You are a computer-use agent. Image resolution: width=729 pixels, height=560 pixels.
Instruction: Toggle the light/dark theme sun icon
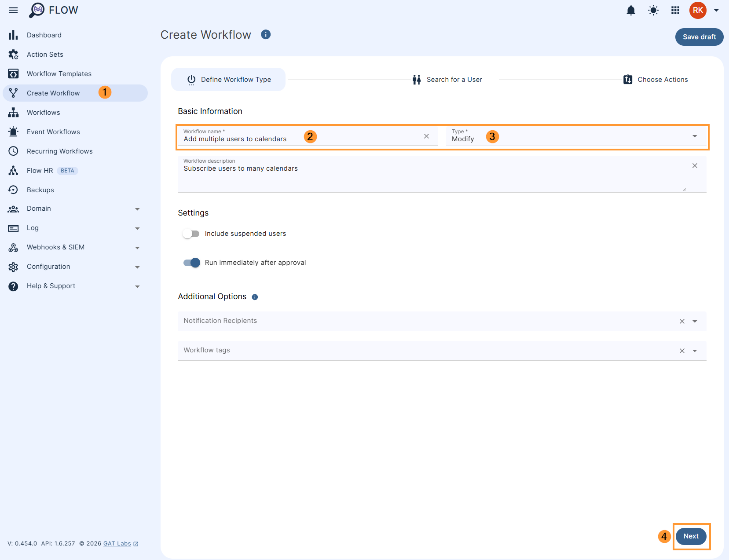tap(653, 10)
